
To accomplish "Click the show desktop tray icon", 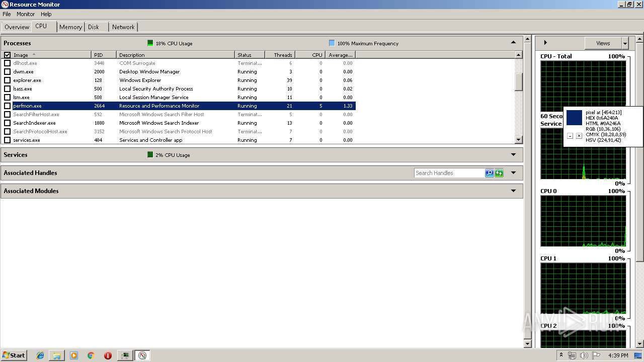I will coord(638,355).
